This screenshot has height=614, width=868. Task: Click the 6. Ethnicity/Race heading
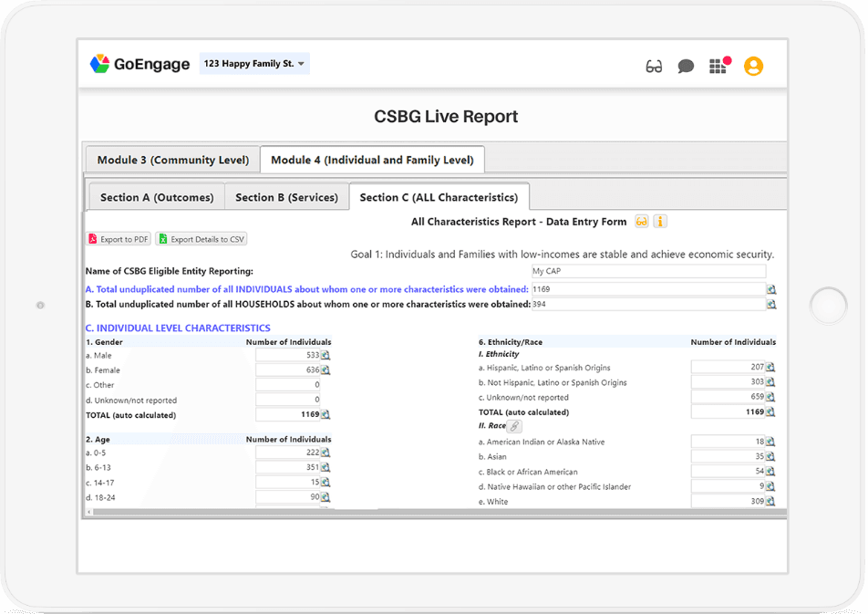point(511,342)
